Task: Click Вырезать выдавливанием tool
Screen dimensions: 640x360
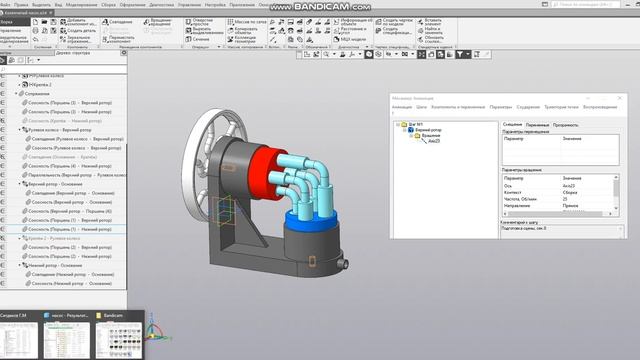Action: click(x=204, y=31)
